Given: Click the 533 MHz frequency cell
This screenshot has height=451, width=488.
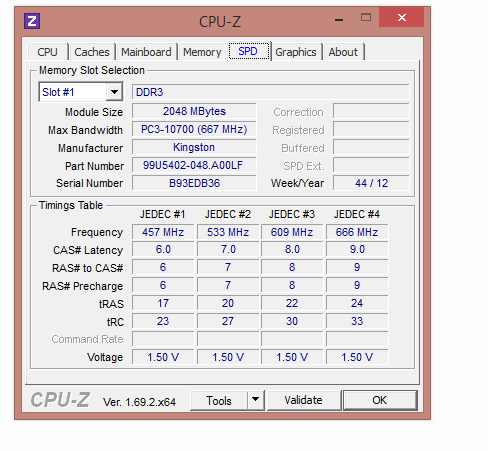Looking at the screenshot, I should tap(228, 232).
